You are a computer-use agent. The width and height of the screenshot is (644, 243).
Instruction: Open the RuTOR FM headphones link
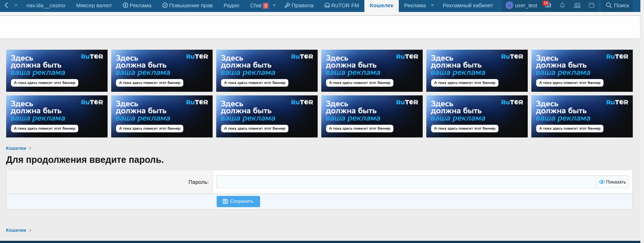342,5
